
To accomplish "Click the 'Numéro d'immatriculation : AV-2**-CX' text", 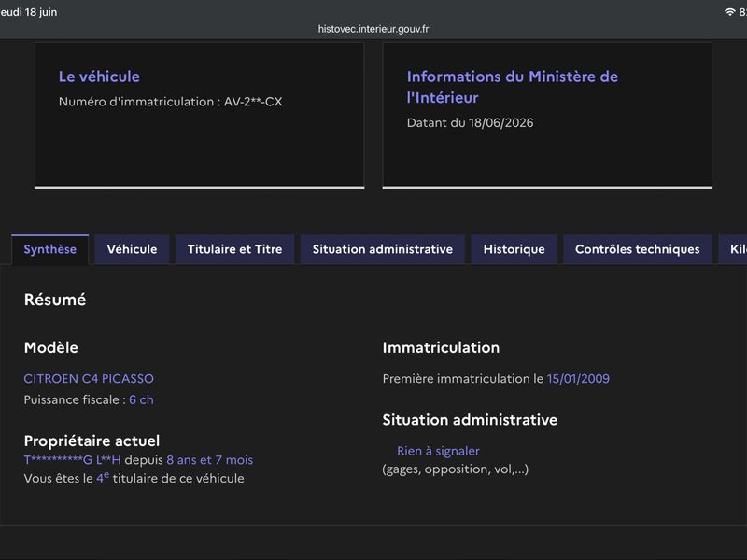I will 171,102.
